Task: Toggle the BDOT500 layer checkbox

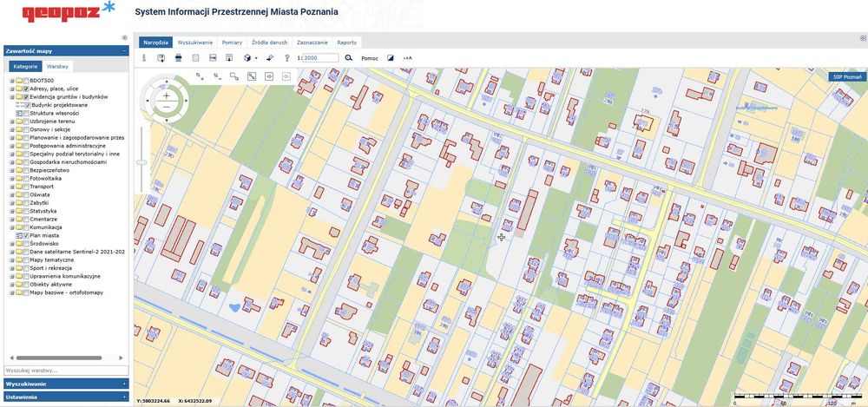Action: (x=26, y=81)
